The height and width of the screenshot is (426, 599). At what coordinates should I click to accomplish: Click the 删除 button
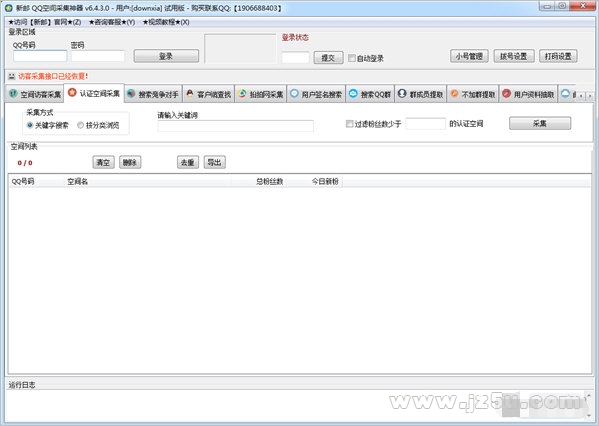130,162
